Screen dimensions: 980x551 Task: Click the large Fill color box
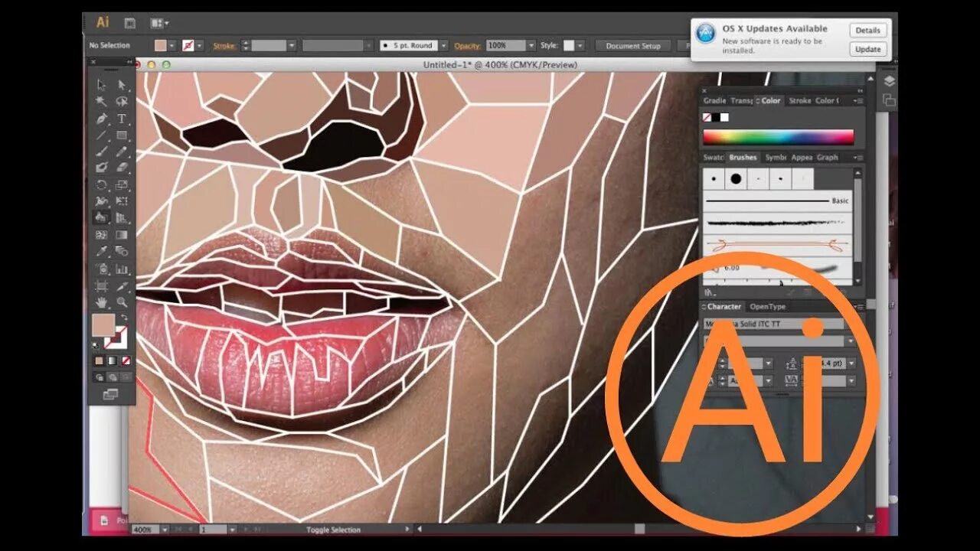click(103, 324)
